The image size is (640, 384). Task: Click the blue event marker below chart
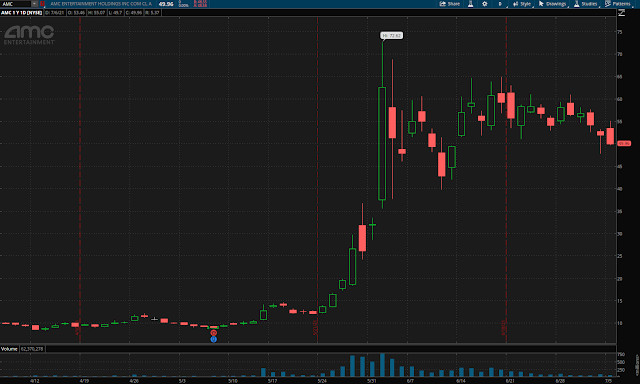pos(213,339)
